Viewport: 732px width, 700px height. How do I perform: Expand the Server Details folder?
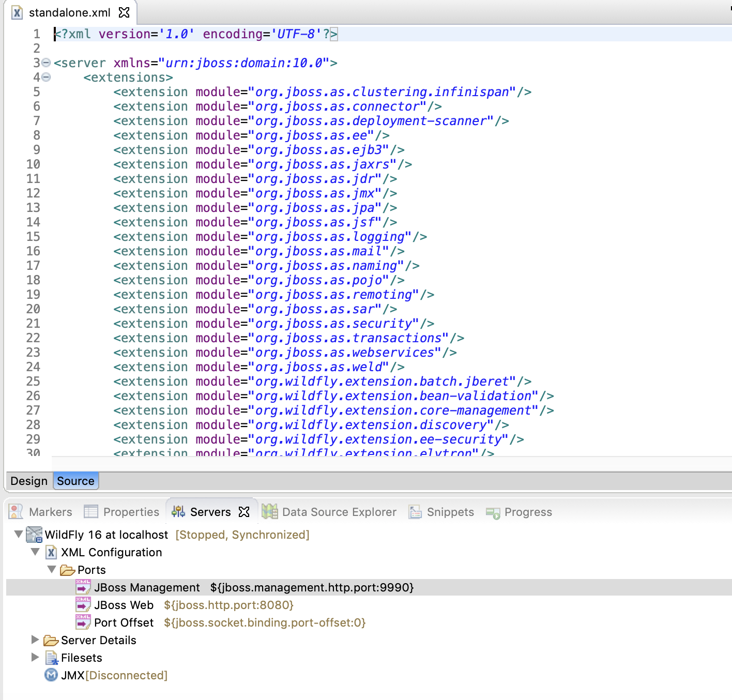click(x=35, y=640)
